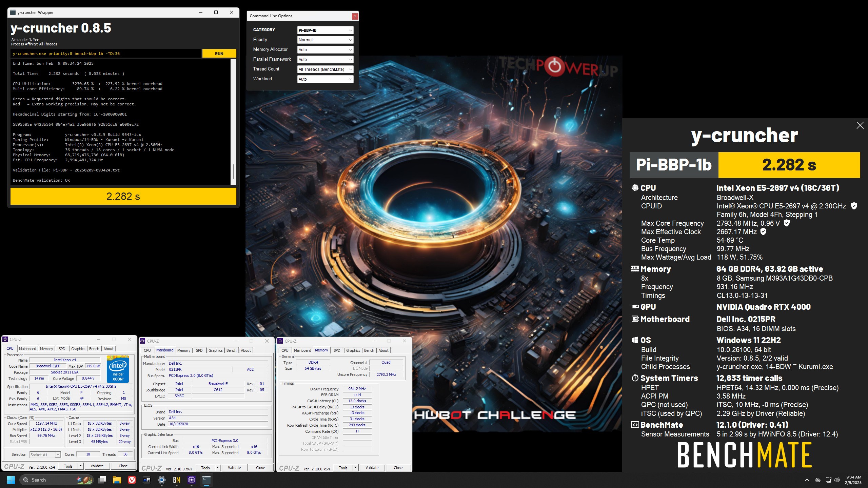This screenshot has width=868, height=488.
Task: Open the CATEGORY dropdown showing Pi-BBP-1b
Action: point(325,30)
